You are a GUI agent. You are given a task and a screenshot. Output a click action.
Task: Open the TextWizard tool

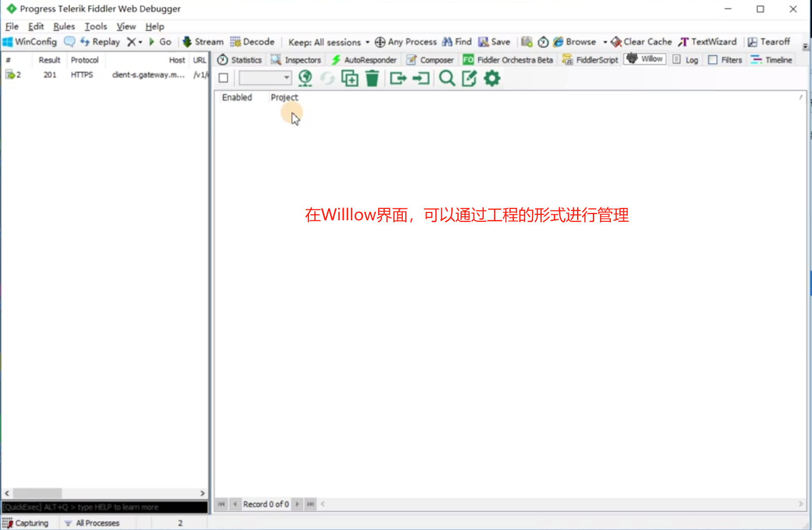click(x=707, y=42)
